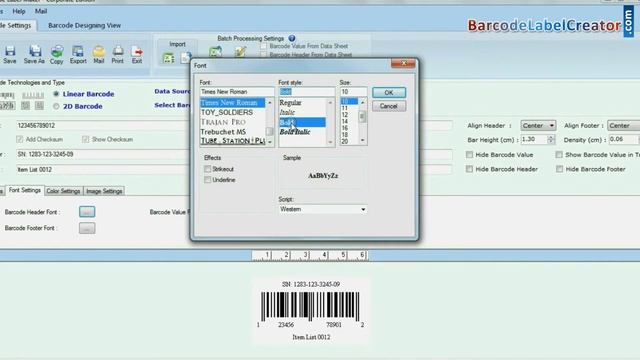Image resolution: width=640 pixels, height=360 pixels.
Task: Switch to the Image Settings tab
Action: 104,191
